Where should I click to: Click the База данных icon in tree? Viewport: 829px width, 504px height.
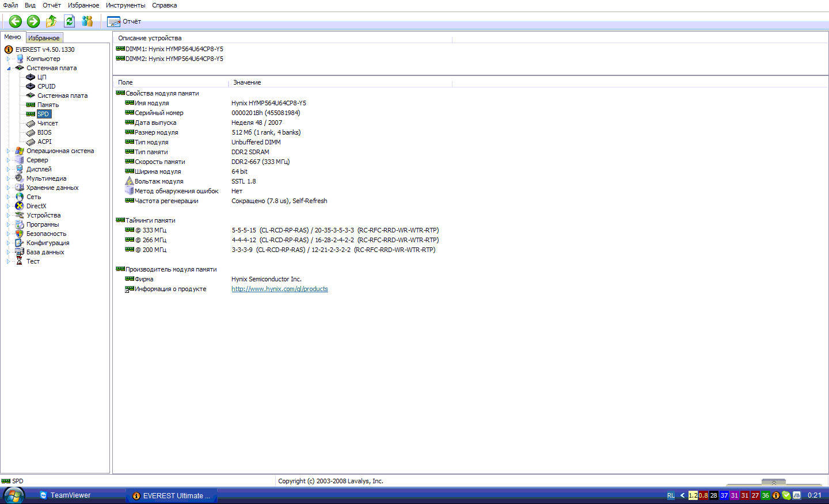20,252
